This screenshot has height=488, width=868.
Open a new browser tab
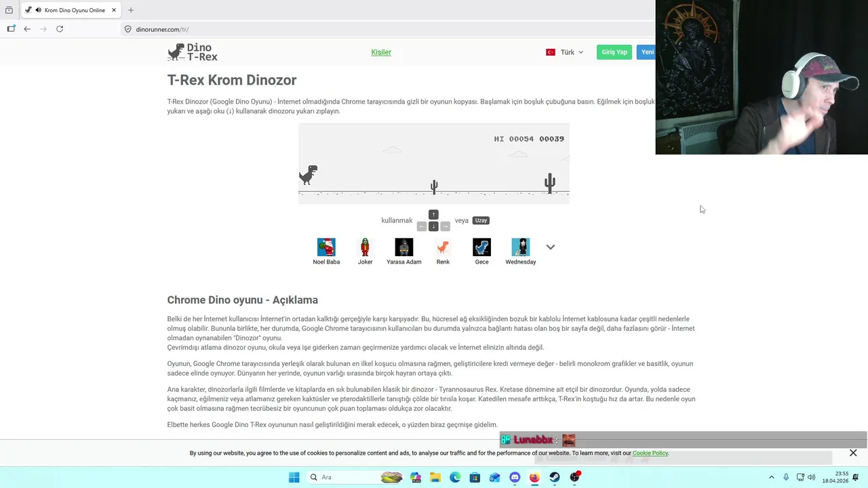pyautogui.click(x=131, y=10)
